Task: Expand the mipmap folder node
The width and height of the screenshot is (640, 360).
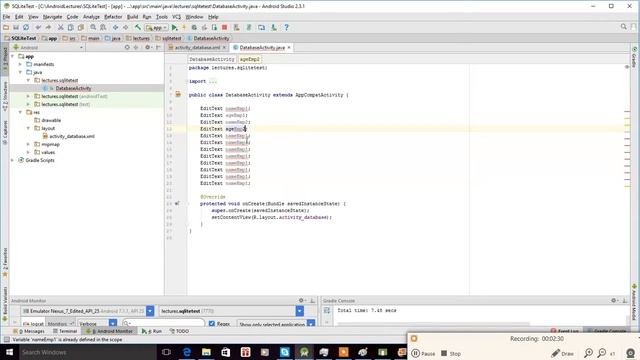Action: tap(28, 144)
